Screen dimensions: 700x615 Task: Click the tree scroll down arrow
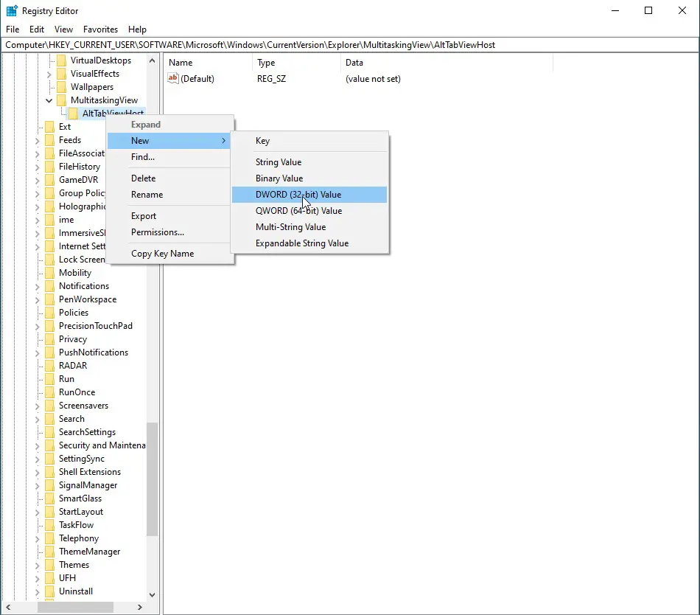tap(153, 594)
